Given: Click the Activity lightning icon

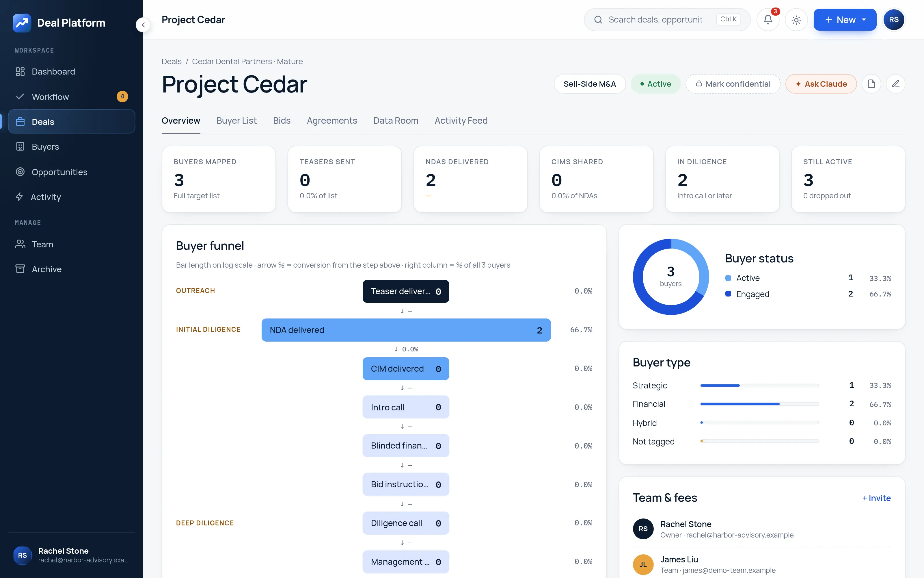Looking at the screenshot, I should (19, 197).
